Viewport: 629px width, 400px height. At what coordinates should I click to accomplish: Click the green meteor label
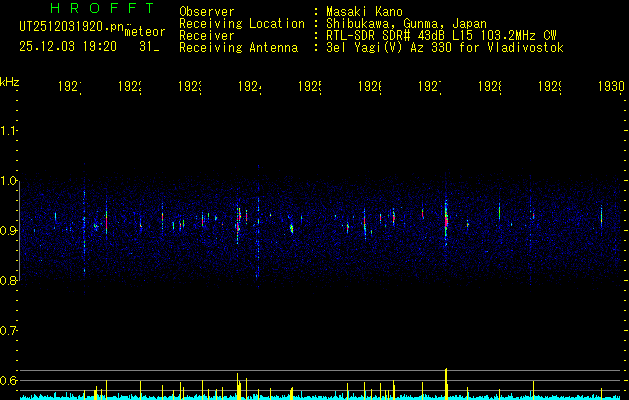click(x=145, y=32)
